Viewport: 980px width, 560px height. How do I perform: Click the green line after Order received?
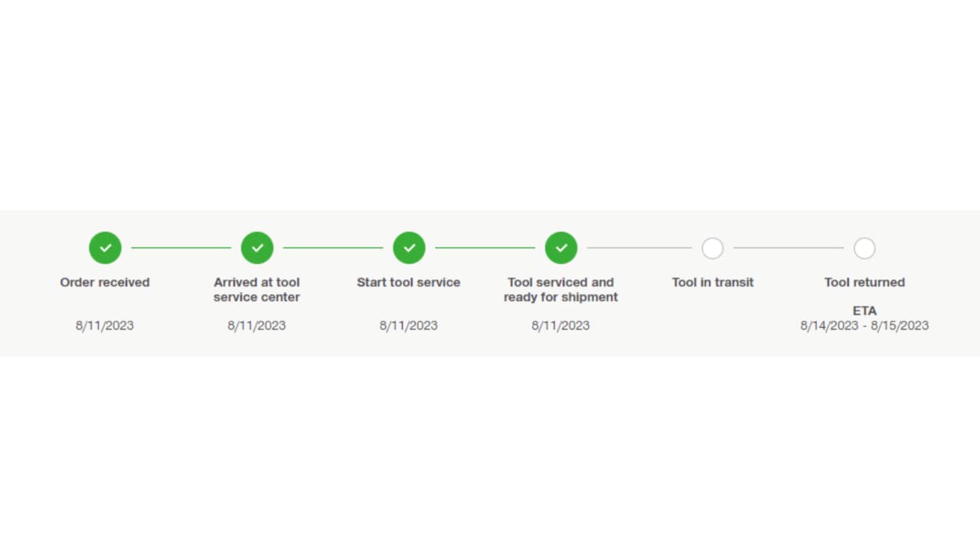coord(181,247)
